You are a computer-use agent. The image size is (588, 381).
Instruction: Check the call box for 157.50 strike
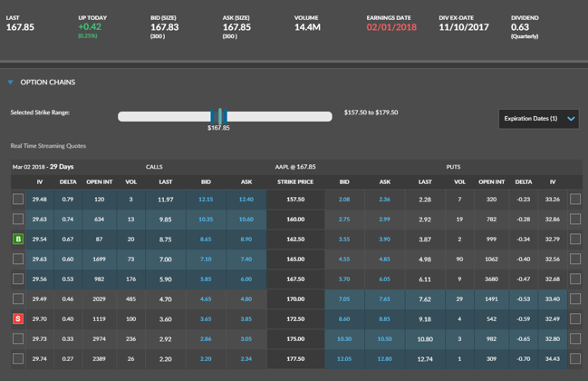[18, 200]
